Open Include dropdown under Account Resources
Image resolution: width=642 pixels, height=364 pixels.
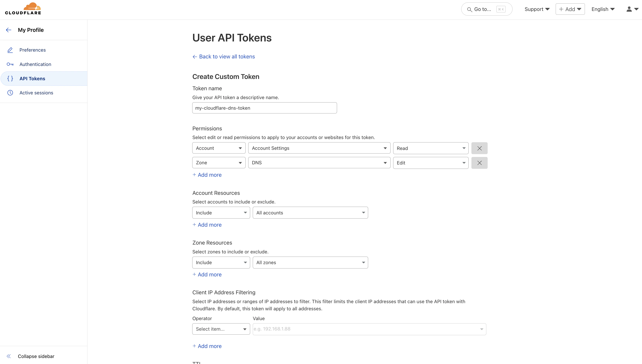[x=221, y=213]
